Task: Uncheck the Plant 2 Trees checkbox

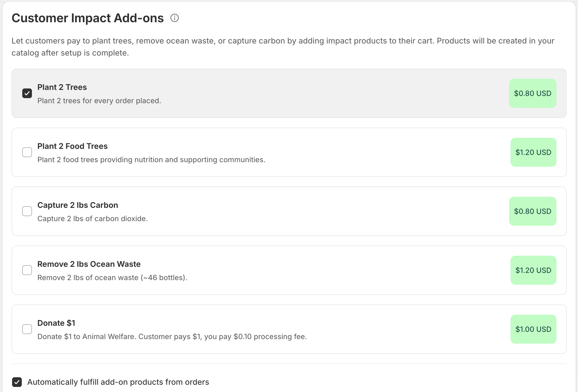Action: coord(27,94)
